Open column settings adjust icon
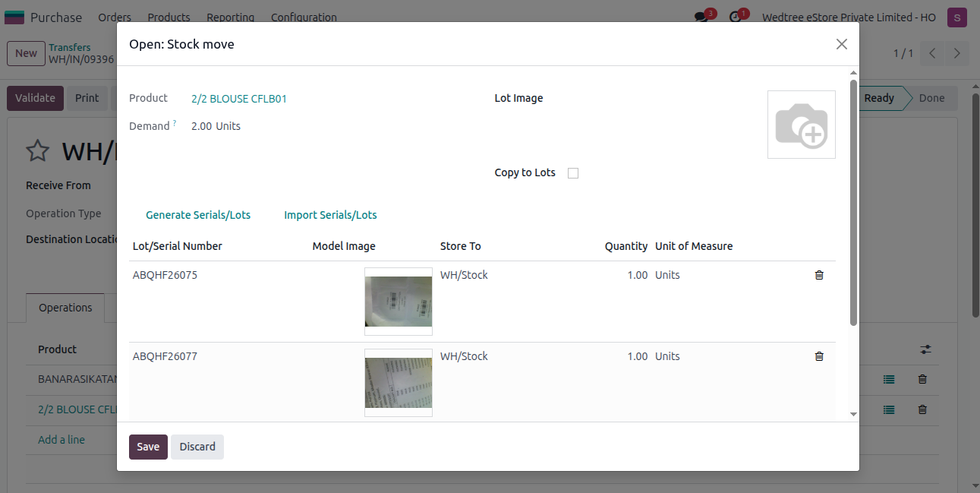 pyautogui.click(x=925, y=349)
